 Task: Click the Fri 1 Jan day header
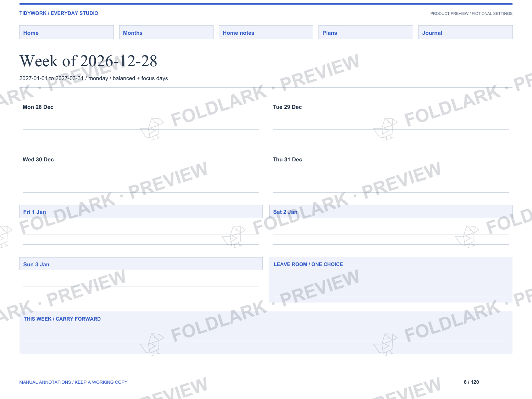[141, 212]
